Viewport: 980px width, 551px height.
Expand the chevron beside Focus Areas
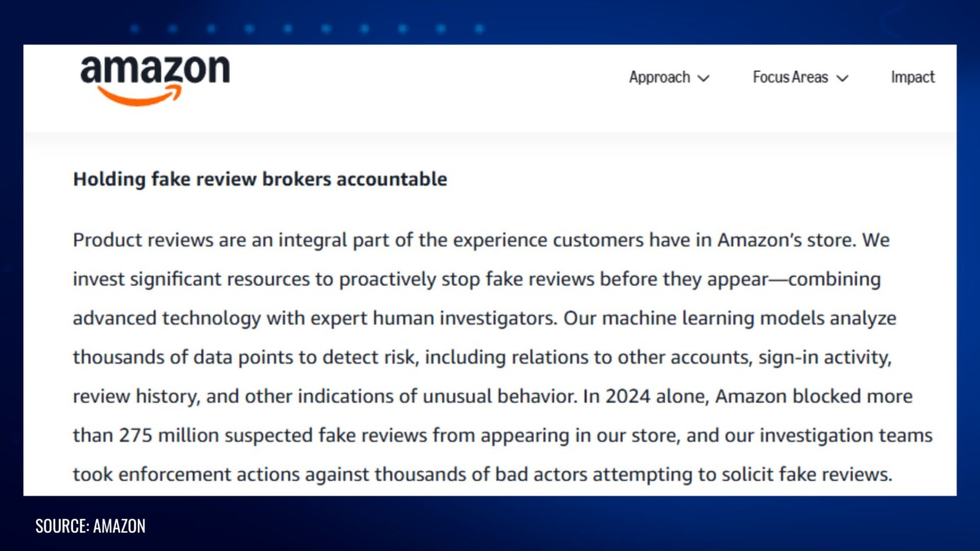coord(842,78)
